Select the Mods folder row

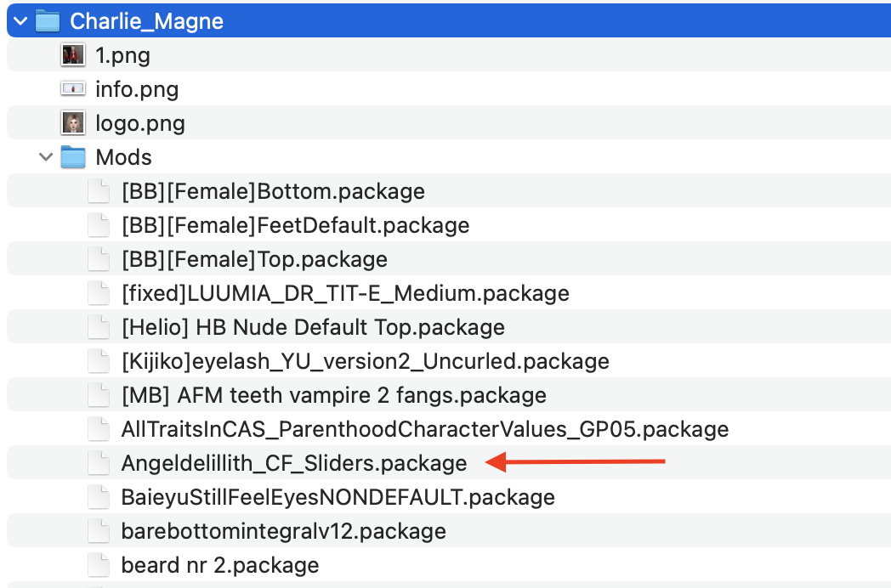[449, 157]
